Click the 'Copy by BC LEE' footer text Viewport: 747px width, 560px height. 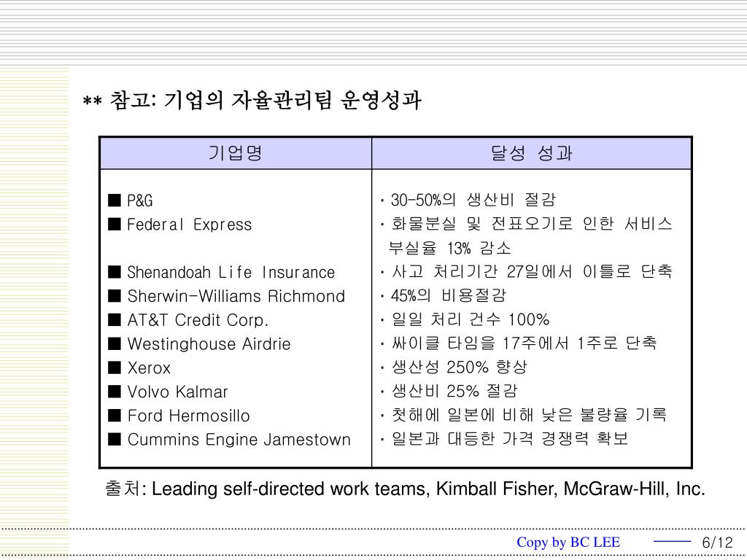point(568,542)
